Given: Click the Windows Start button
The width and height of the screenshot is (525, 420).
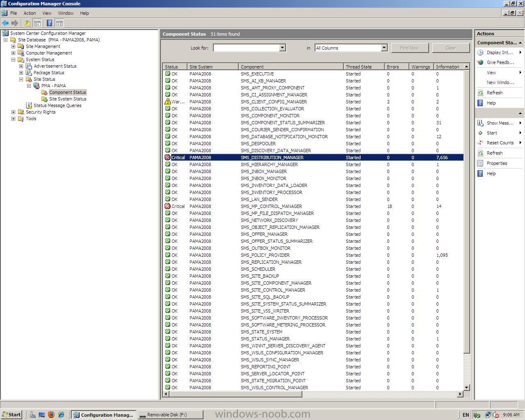Looking at the screenshot, I should point(11,415).
